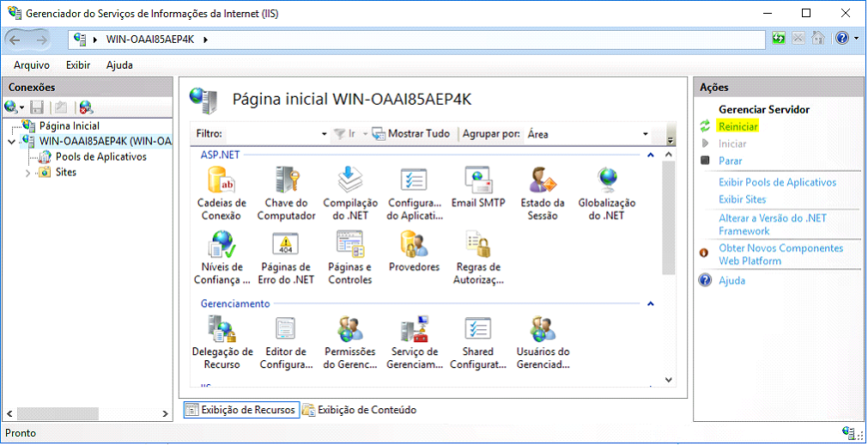Collapse the ASP.NET section

tap(651, 156)
